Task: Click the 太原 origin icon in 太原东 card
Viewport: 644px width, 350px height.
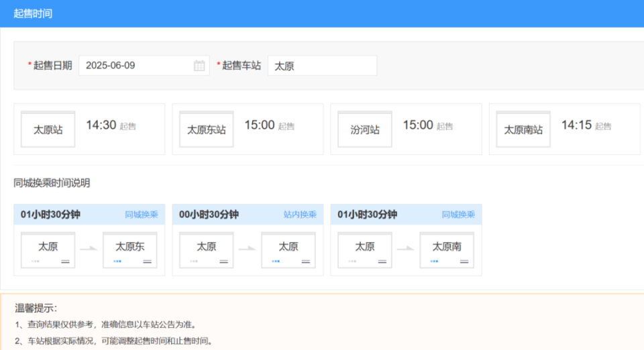Action: point(48,250)
